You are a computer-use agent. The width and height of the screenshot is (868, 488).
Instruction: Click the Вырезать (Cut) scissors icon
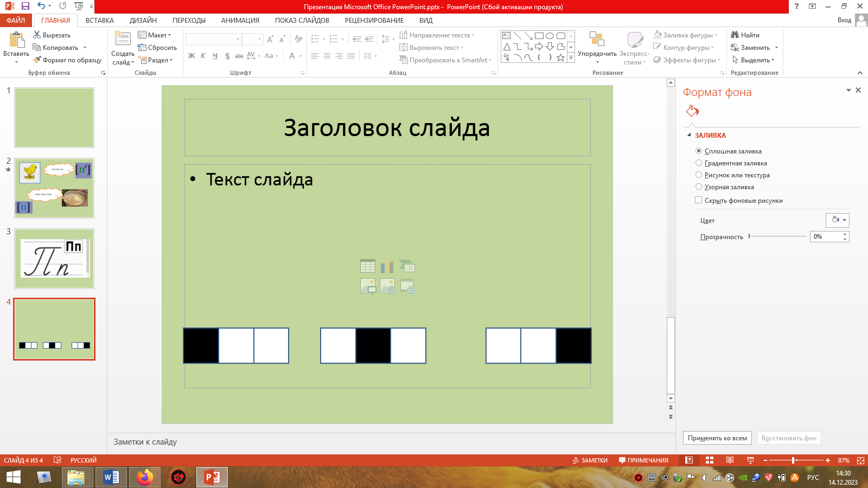point(37,35)
